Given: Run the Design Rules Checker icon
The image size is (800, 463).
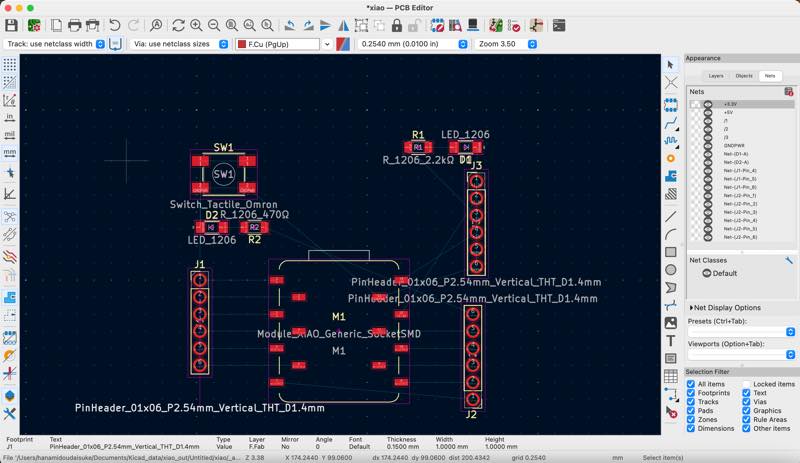Looking at the screenshot, I should coord(513,26).
